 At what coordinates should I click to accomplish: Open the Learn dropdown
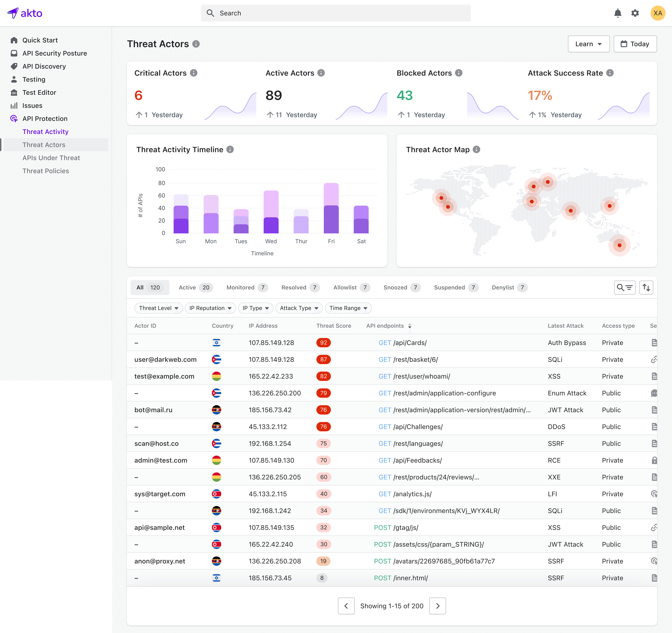588,44
